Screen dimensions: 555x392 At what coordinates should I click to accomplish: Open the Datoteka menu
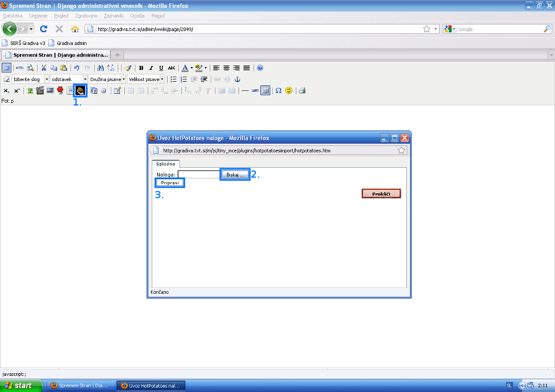(13, 16)
